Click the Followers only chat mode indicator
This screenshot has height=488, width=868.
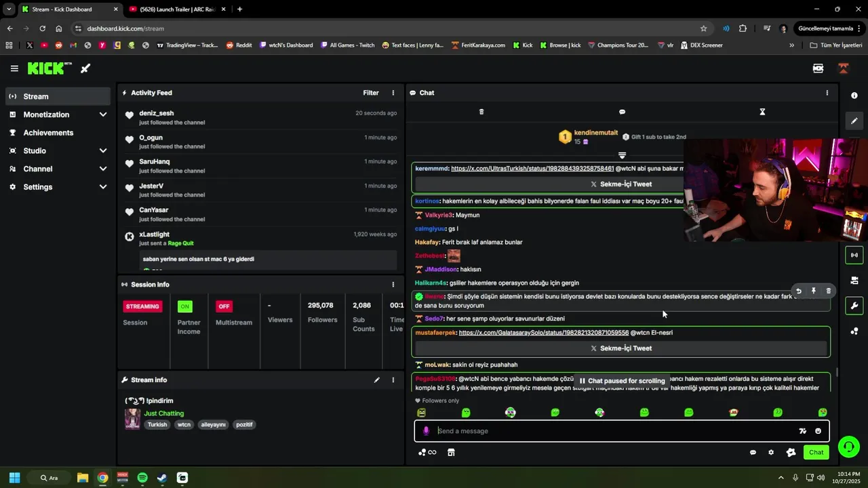pos(437,401)
